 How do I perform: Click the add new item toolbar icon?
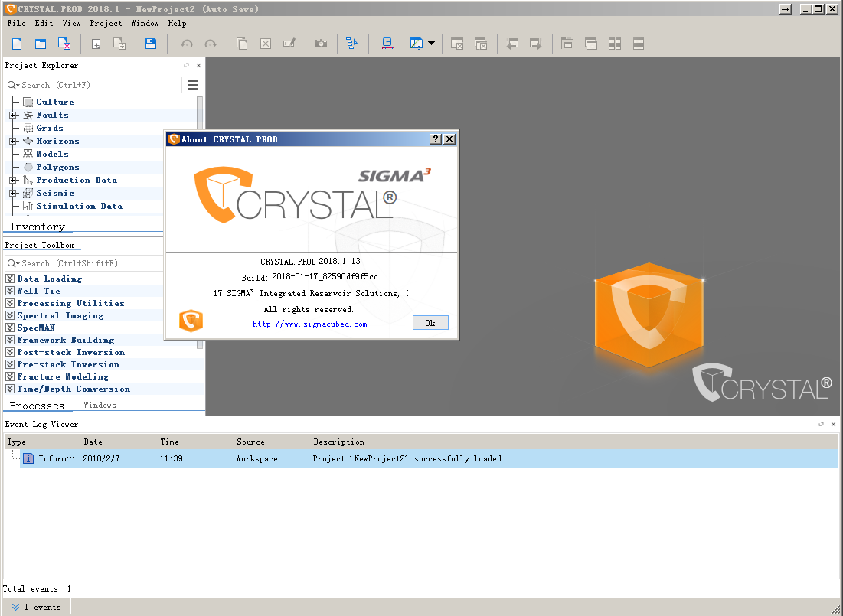(x=96, y=44)
